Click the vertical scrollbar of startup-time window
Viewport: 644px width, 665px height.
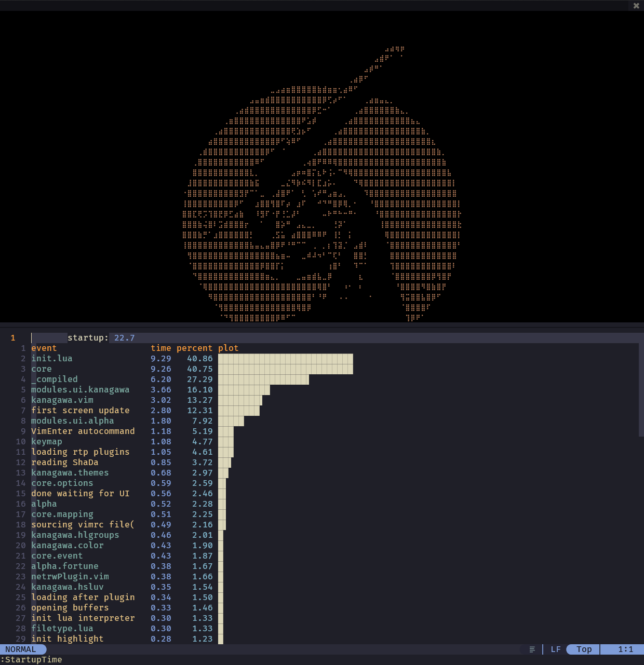(x=641, y=389)
